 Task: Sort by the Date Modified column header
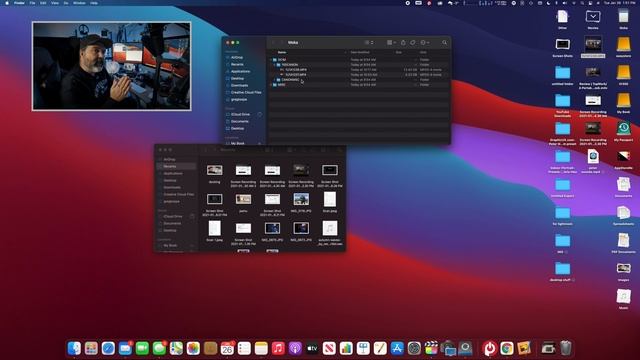[360, 52]
